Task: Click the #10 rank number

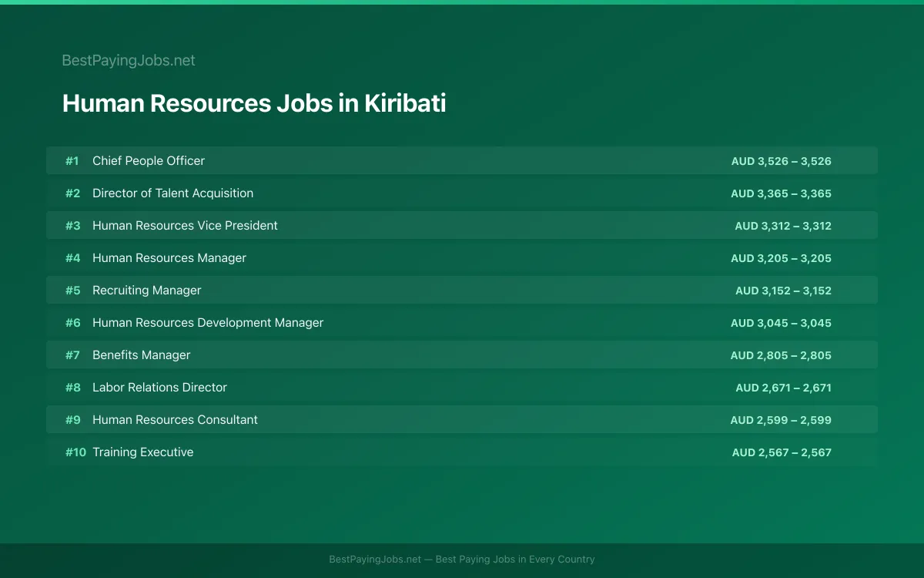Action: click(x=75, y=452)
